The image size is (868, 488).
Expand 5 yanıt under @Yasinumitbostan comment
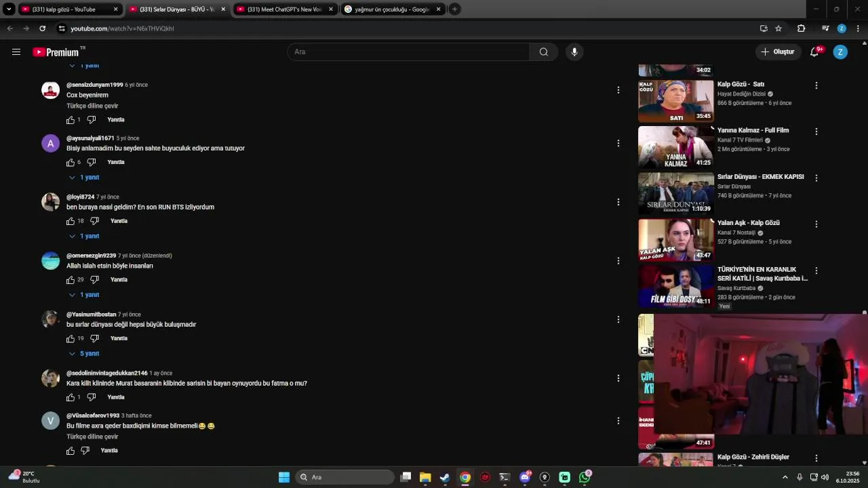84,354
